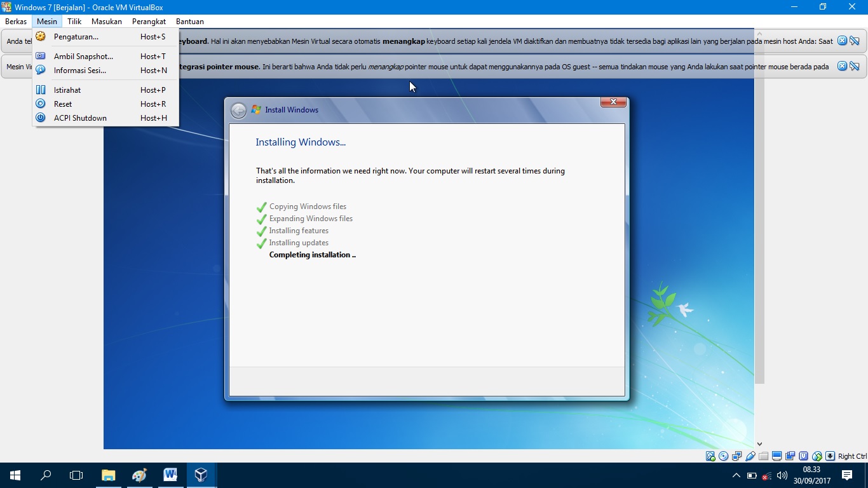Screen dimensions: 868x488
Task: Close the Install Windows dialog
Action: tap(613, 102)
